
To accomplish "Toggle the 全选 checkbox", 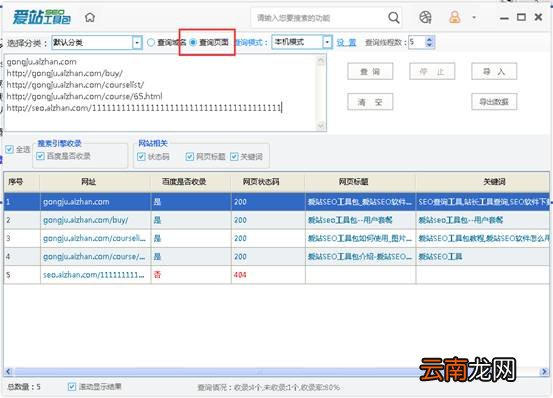I will 9,149.
